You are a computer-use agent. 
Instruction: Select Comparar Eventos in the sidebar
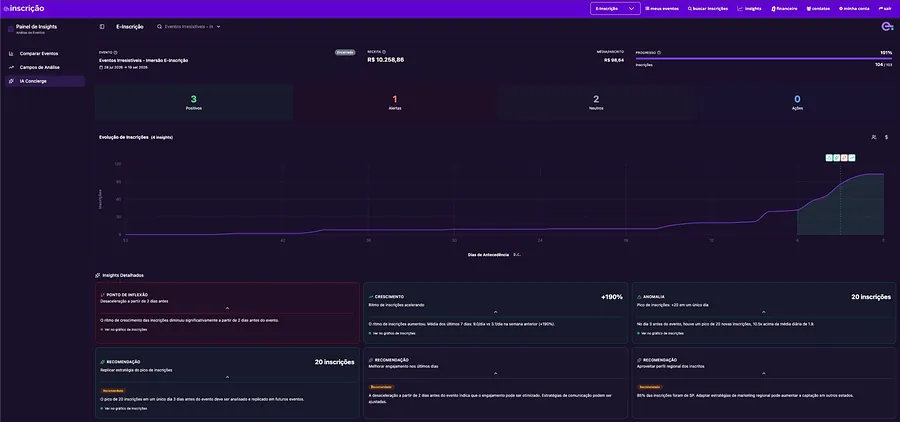point(45,53)
